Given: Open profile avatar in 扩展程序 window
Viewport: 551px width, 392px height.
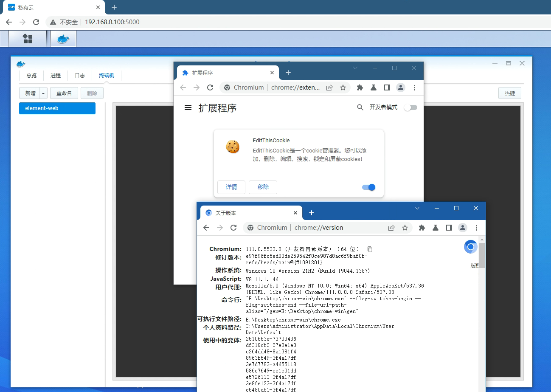Looking at the screenshot, I should [x=400, y=87].
